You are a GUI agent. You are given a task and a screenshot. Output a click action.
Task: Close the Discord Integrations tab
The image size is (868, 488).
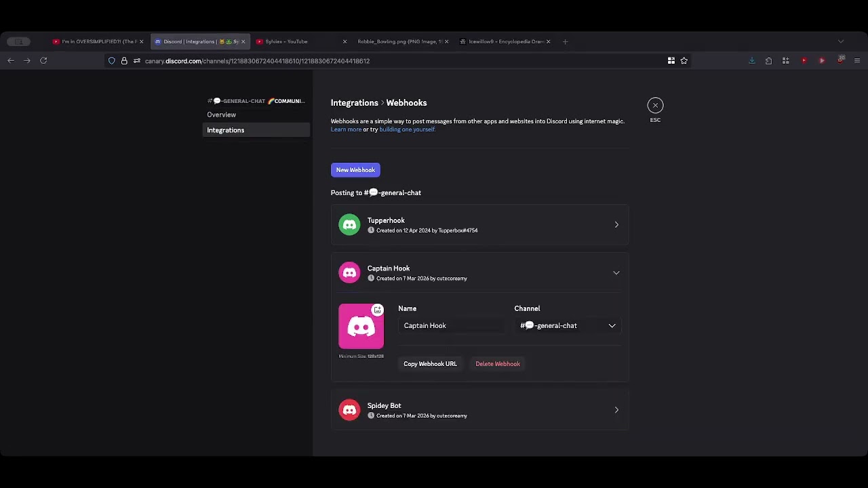243,41
